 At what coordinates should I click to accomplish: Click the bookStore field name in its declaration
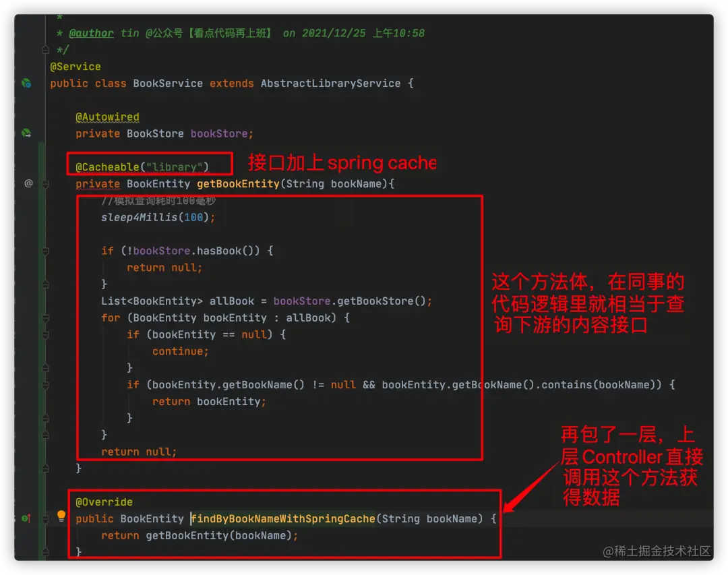pyautogui.click(x=219, y=133)
